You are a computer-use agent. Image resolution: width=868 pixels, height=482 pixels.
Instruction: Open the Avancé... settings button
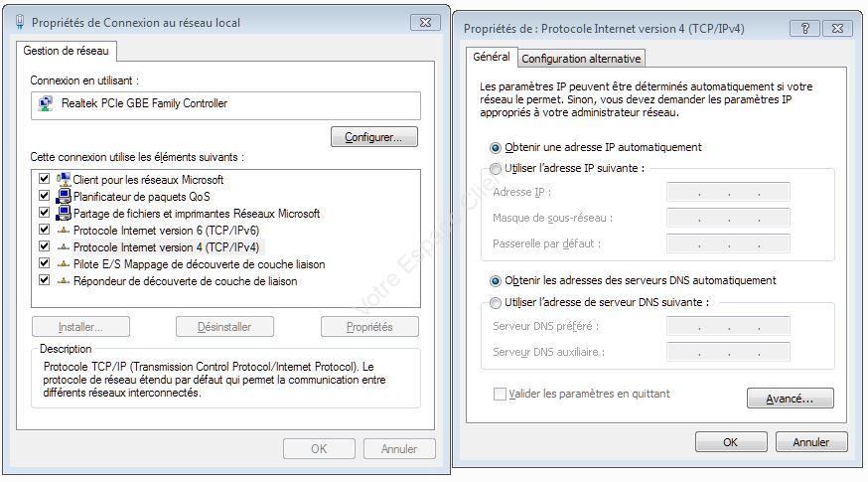pyautogui.click(x=790, y=399)
